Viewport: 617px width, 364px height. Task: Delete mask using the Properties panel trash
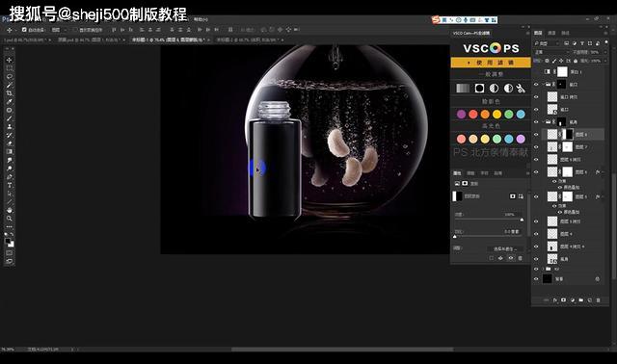pos(521,258)
